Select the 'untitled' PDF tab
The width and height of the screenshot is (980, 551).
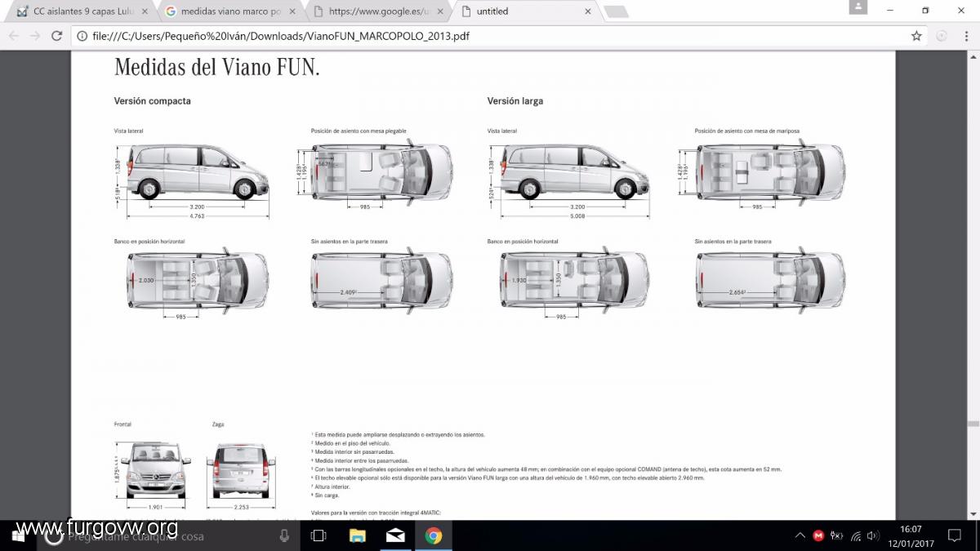(526, 11)
